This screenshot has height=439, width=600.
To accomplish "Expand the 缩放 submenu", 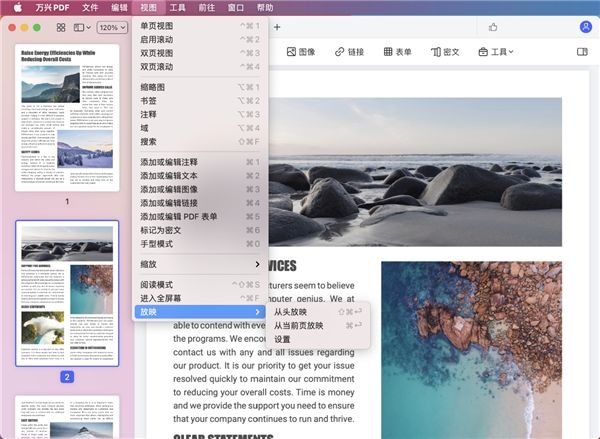I will (x=200, y=264).
